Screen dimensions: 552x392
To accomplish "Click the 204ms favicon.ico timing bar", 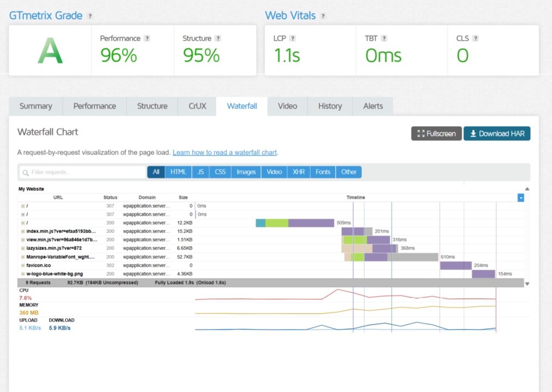I will pos(456,266).
